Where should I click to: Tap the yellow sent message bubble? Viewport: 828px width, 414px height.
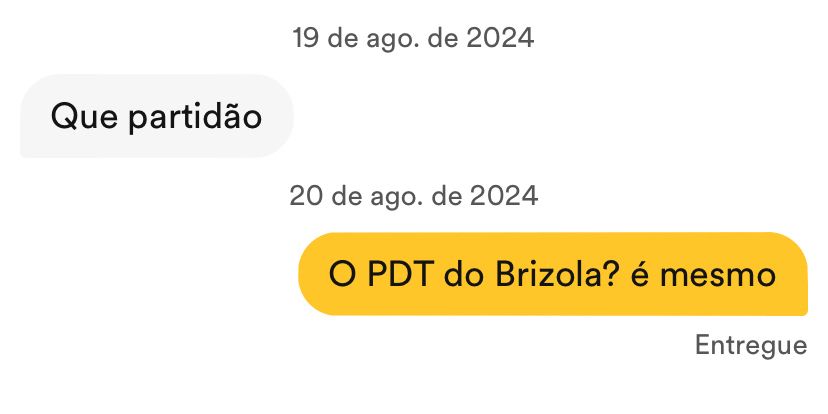(553, 274)
